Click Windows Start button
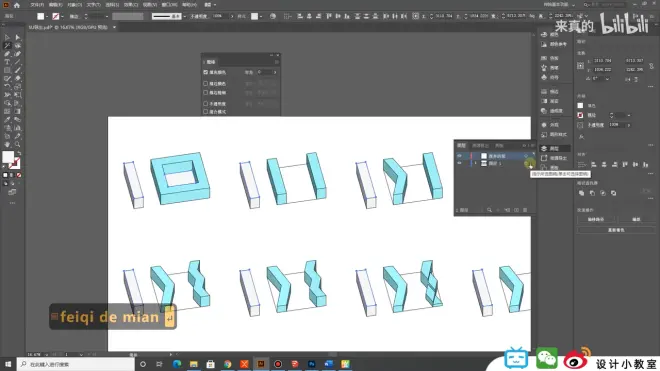Screen dimensions: 660x371 [x=8, y=364]
